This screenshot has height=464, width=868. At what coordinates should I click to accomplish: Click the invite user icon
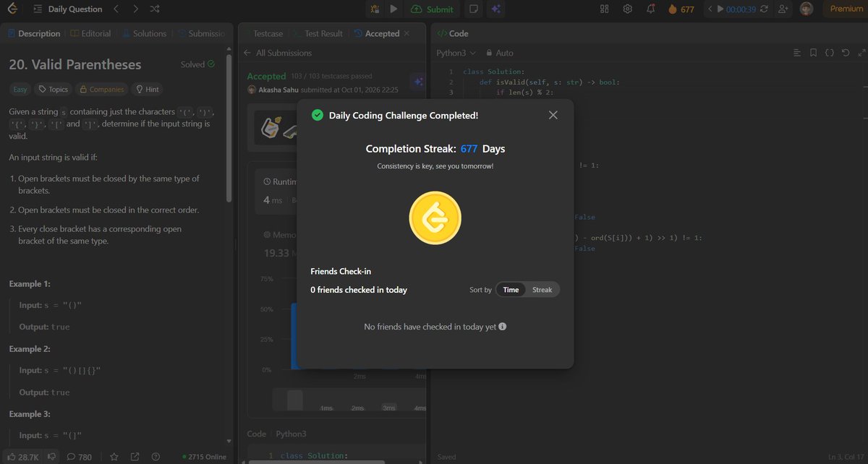pos(783,9)
